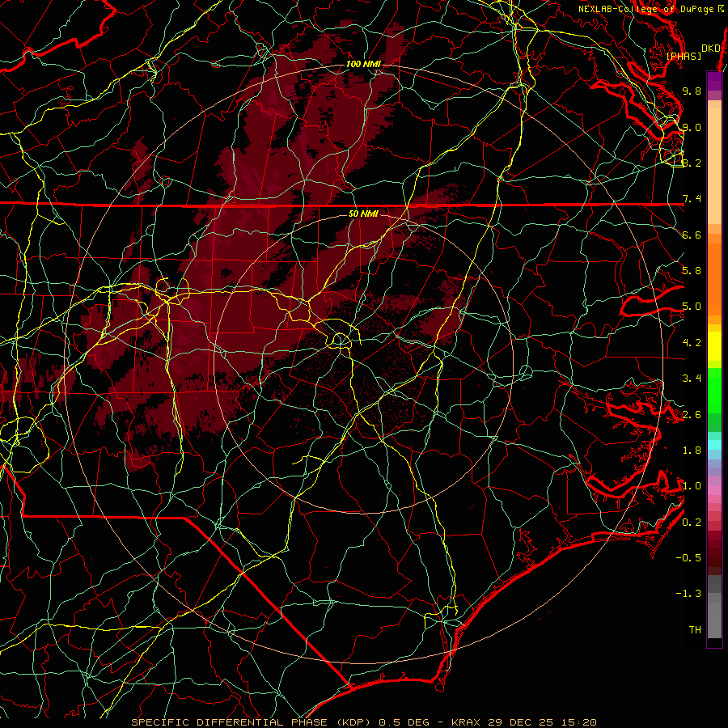Click the '4.2' scale value

click(x=692, y=343)
